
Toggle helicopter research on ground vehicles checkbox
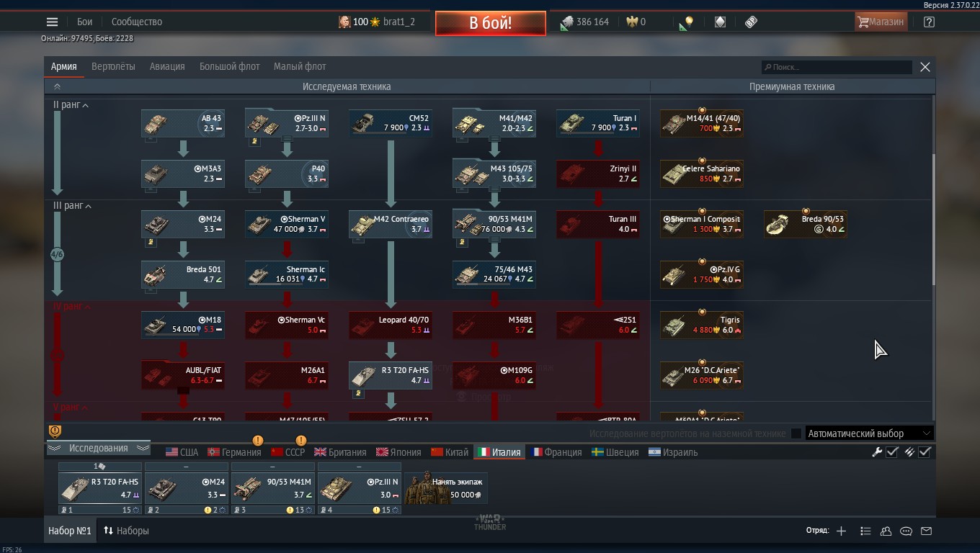click(x=796, y=433)
